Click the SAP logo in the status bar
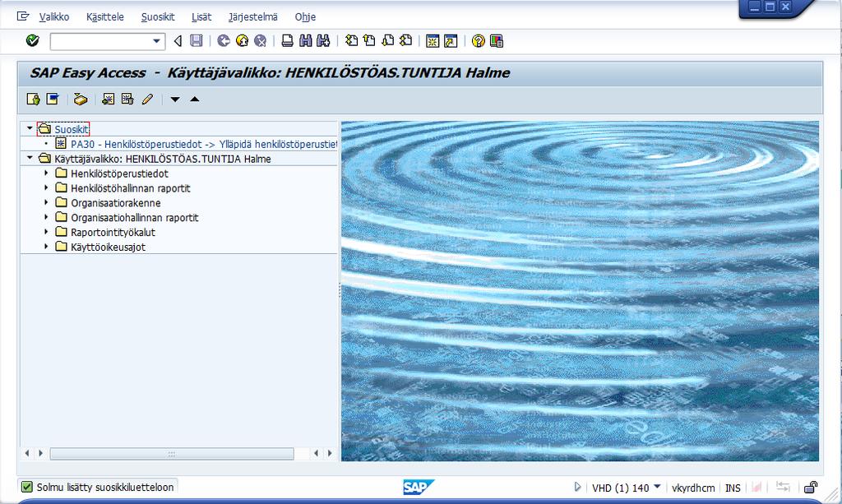 point(419,487)
